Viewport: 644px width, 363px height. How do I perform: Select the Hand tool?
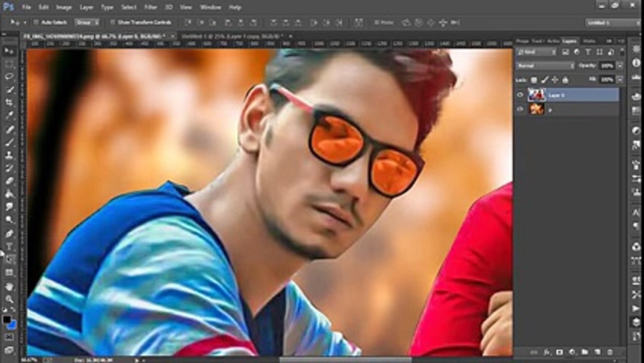pyautogui.click(x=9, y=286)
